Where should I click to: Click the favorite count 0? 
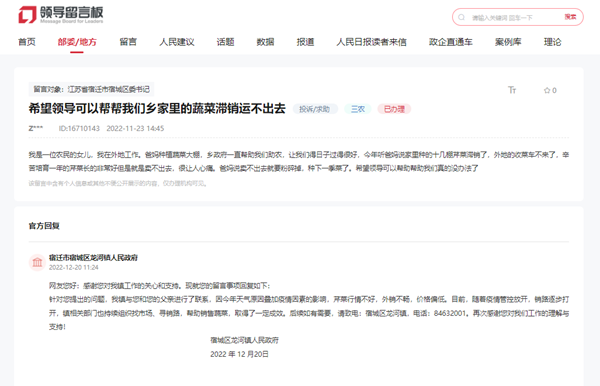pyautogui.click(x=554, y=91)
